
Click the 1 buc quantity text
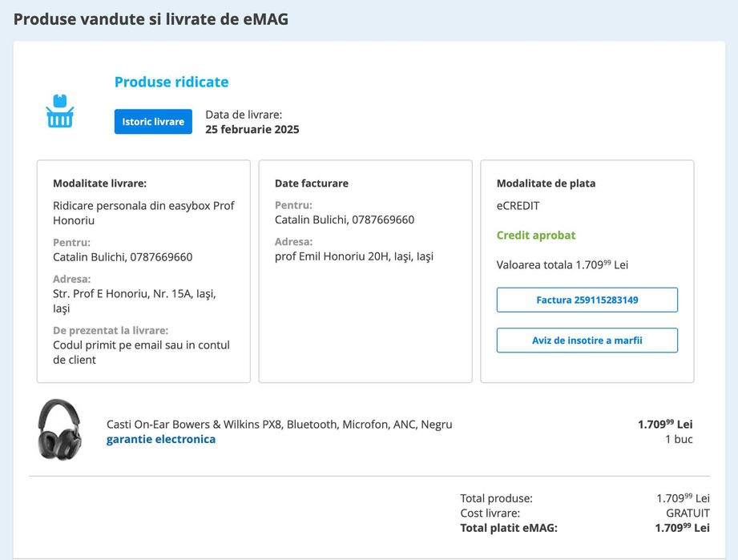679,439
